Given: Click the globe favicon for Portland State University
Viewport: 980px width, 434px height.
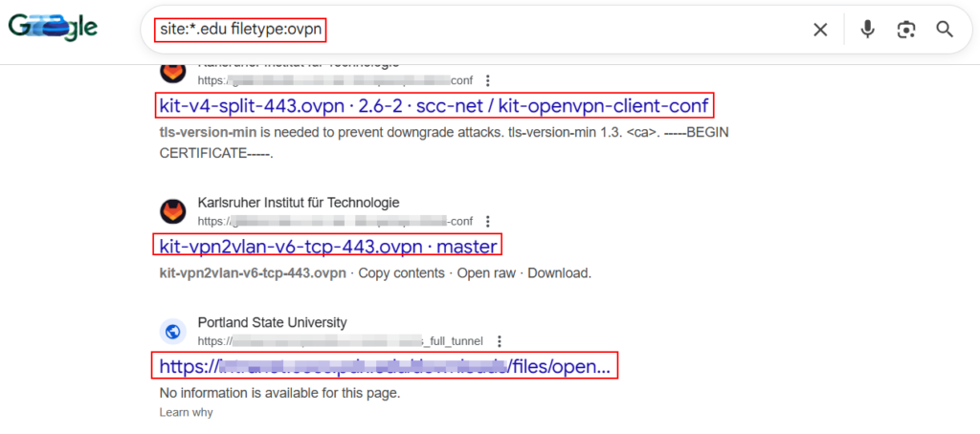Looking at the screenshot, I should (172, 332).
